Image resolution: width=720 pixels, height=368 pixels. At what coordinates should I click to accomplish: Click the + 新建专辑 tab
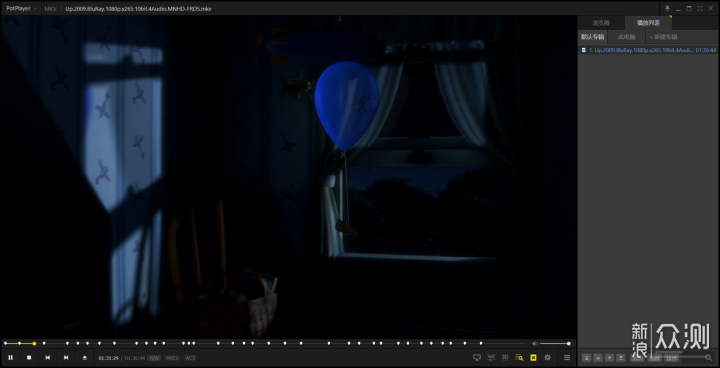click(x=664, y=37)
